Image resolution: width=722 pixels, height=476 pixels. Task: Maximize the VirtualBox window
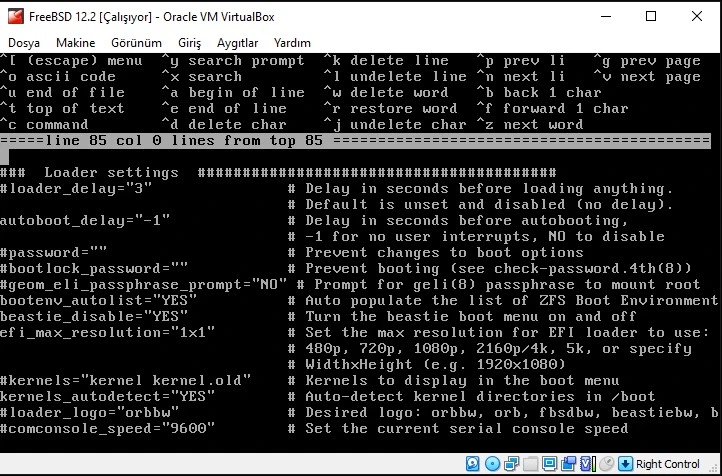click(x=651, y=17)
